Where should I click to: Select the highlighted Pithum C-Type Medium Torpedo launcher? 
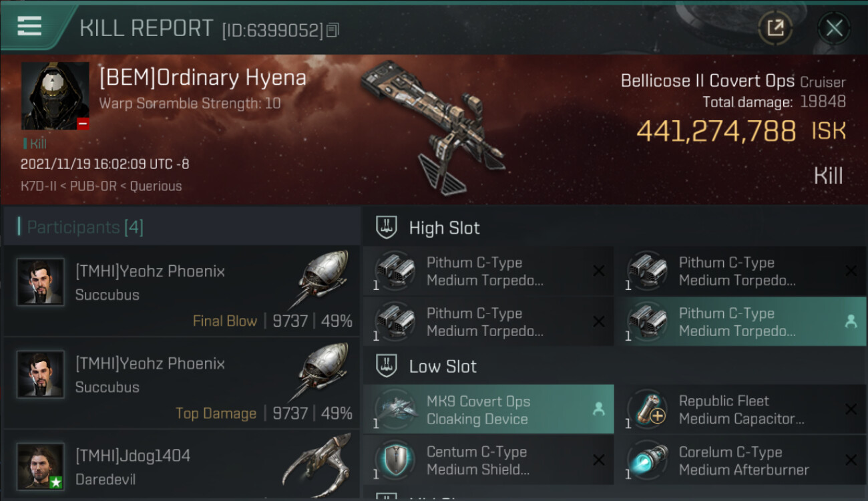pyautogui.click(x=740, y=321)
